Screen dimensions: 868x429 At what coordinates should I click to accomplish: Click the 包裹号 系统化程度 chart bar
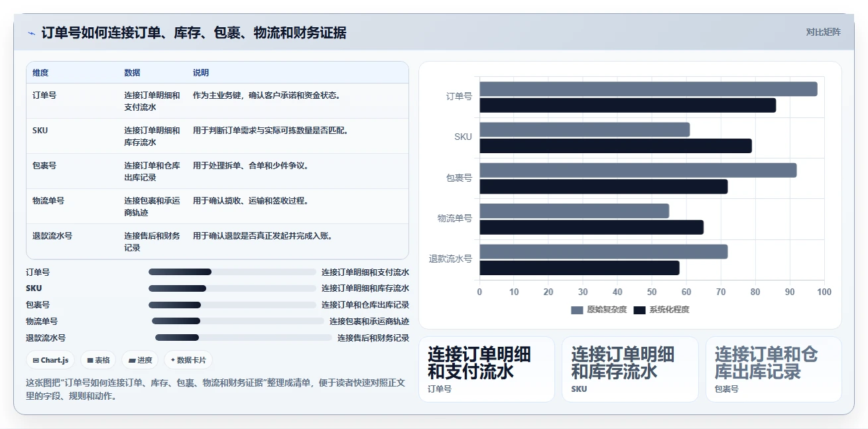pos(603,186)
